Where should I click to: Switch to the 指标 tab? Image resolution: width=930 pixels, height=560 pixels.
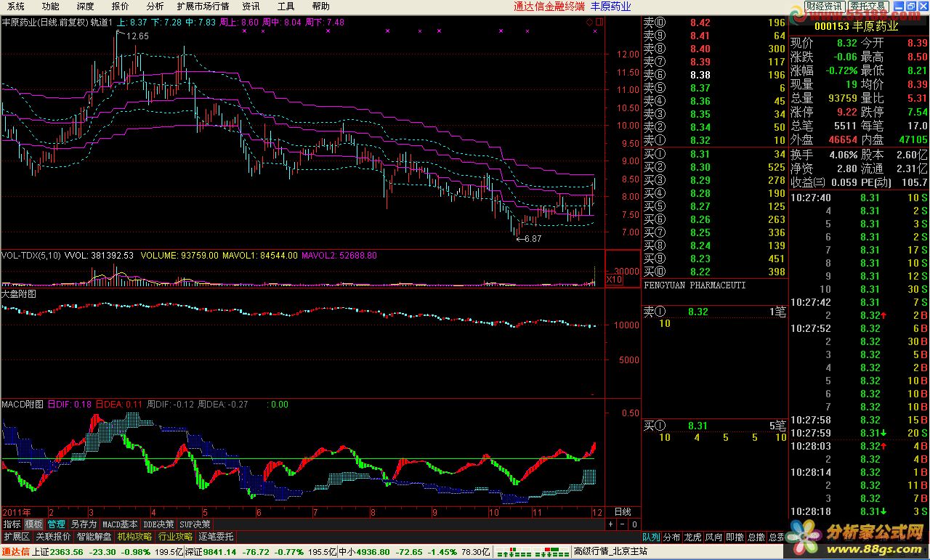pos(12,524)
